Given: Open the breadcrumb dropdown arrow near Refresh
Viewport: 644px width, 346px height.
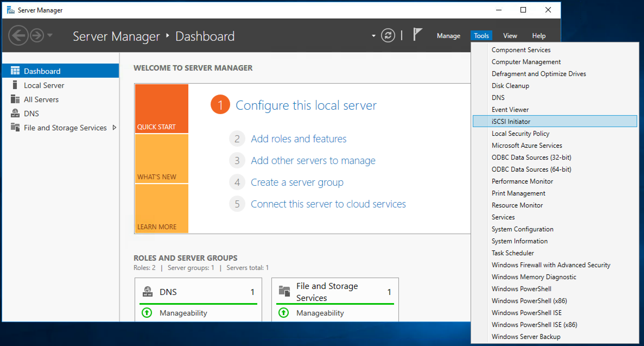Looking at the screenshot, I should [x=374, y=36].
